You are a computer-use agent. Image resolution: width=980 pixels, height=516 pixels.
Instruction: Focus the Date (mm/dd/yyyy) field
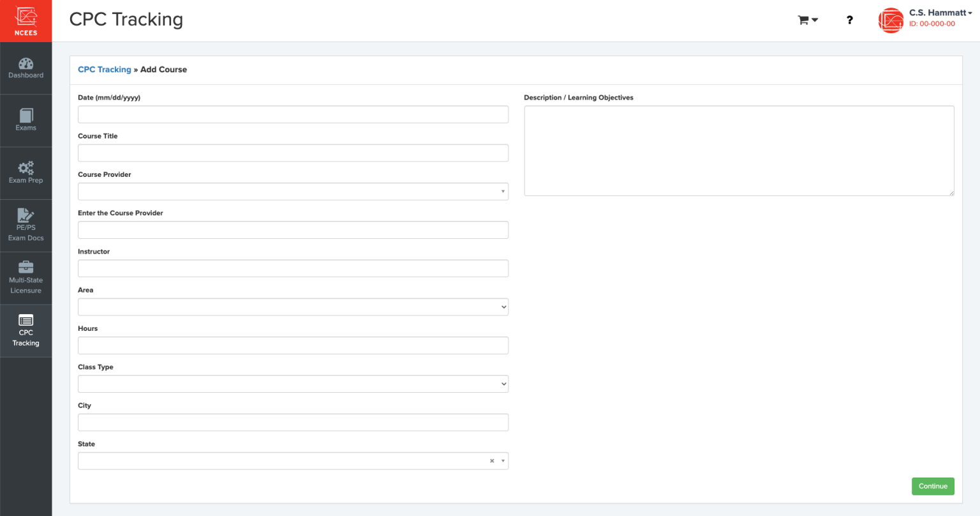[293, 114]
